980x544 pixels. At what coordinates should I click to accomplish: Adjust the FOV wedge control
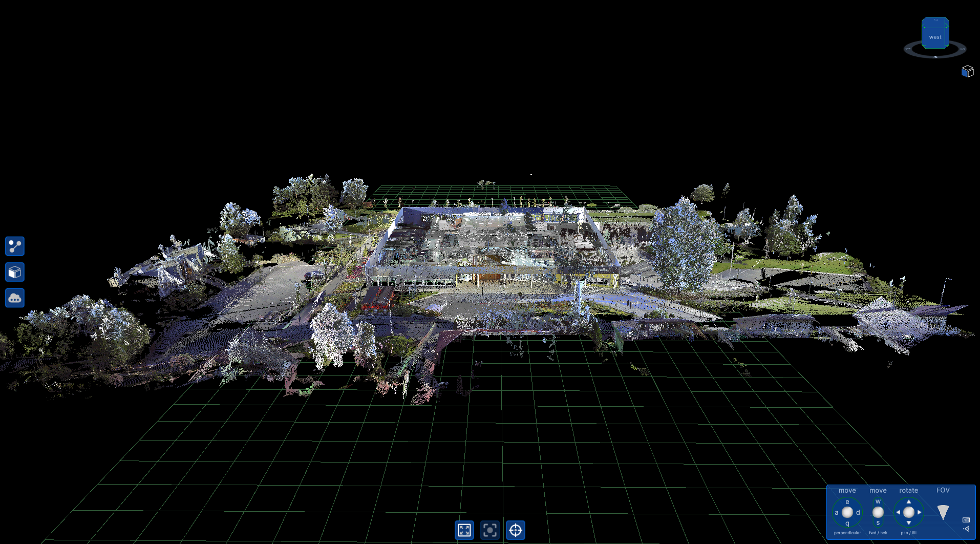(x=943, y=512)
